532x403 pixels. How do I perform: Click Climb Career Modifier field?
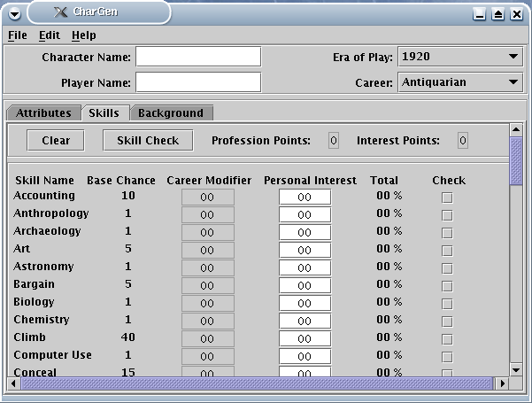click(x=208, y=338)
